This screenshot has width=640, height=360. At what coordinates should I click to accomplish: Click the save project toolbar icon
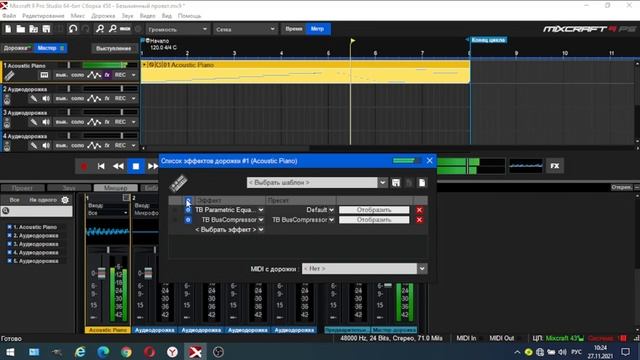coord(46,29)
